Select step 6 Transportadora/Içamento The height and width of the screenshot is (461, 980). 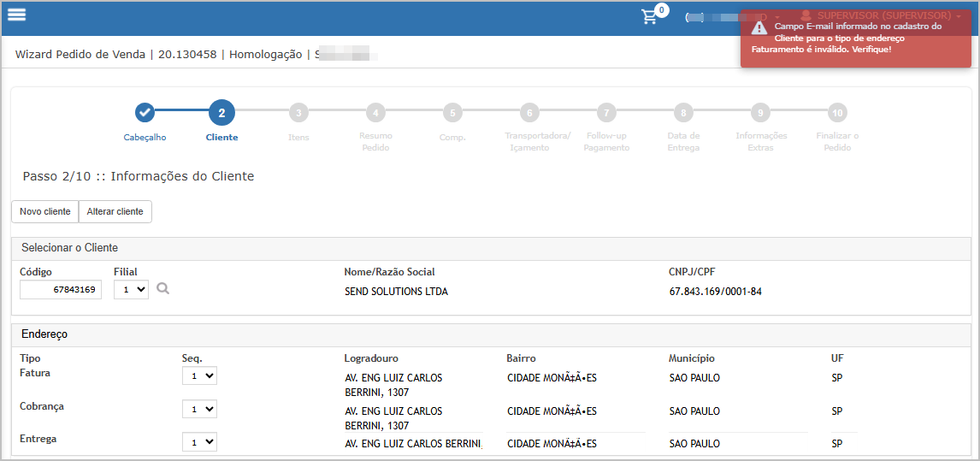point(529,112)
